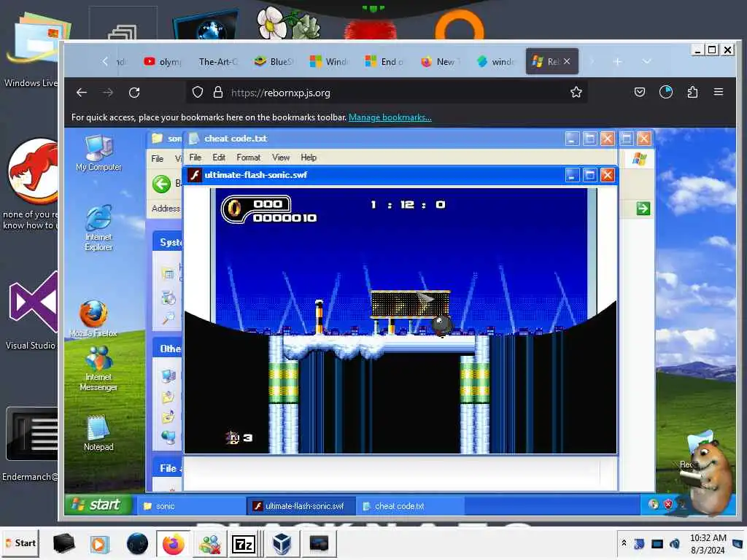Image resolution: width=747 pixels, height=560 pixels.
Task: Click the tracking protection shield icon
Action: pos(198,93)
